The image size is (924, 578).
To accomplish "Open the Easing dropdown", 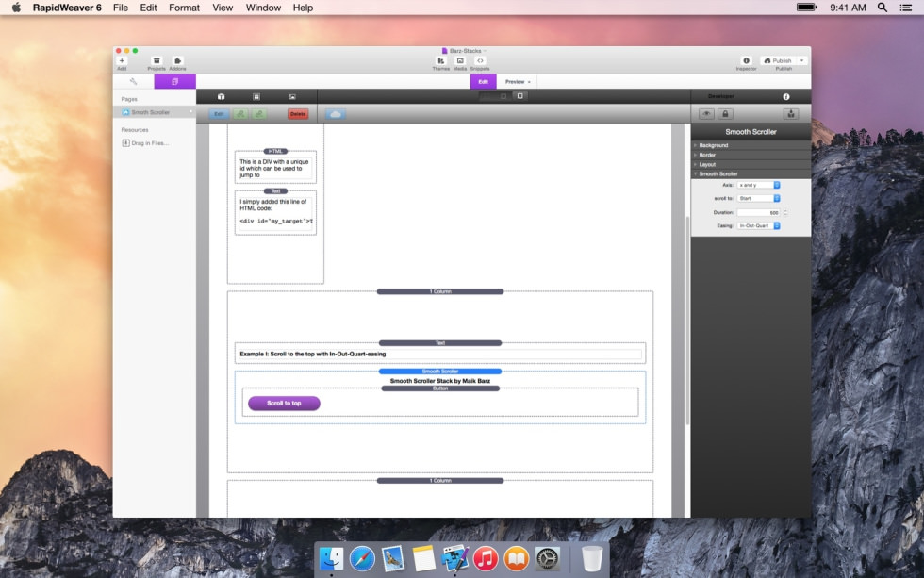I will 758,225.
